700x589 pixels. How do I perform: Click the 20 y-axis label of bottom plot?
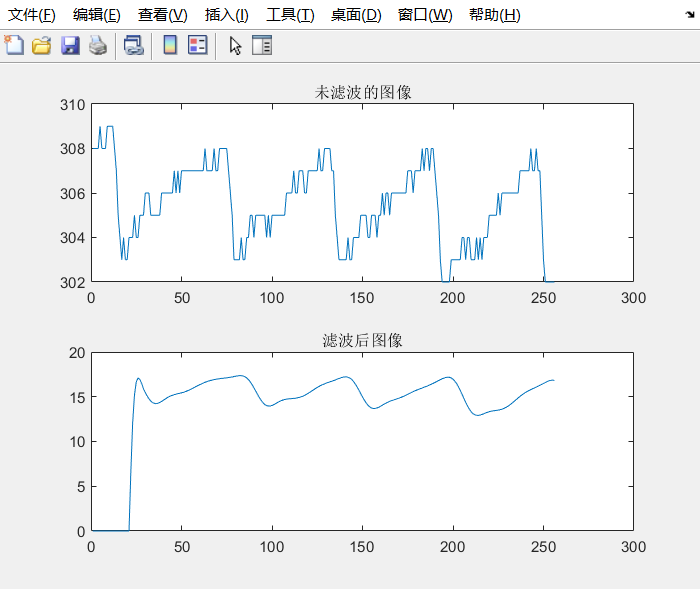tap(77, 353)
